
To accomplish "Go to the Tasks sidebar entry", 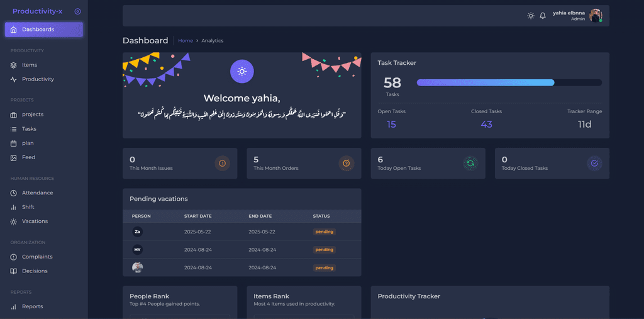I will click(x=44, y=129).
